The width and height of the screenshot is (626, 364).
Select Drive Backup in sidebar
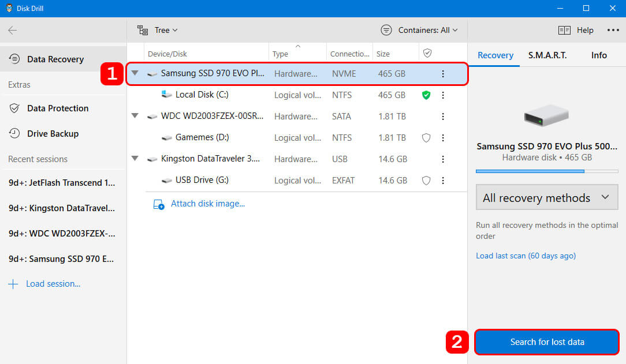(x=63, y=134)
